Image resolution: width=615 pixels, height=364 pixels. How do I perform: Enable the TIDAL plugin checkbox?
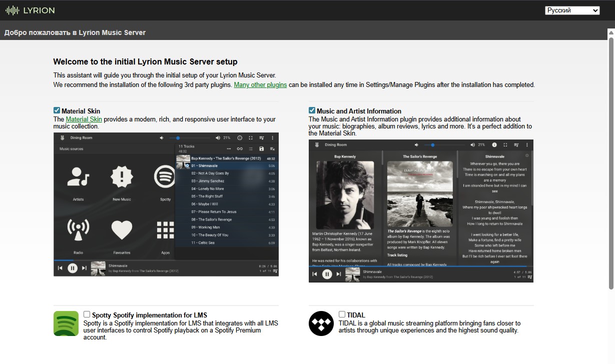coord(342,314)
